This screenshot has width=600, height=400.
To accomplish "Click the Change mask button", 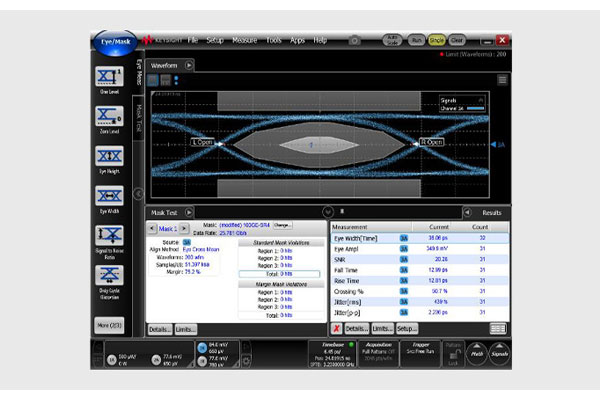I will click(x=283, y=225).
